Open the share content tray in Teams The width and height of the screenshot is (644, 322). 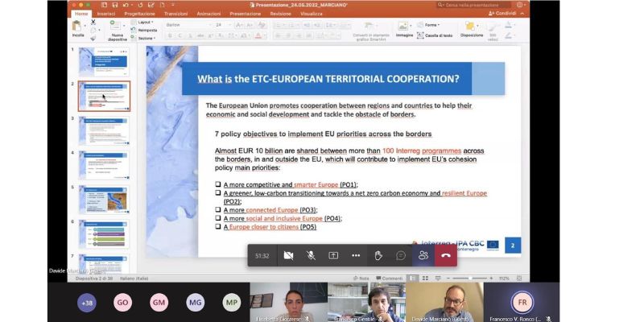pos(333,255)
